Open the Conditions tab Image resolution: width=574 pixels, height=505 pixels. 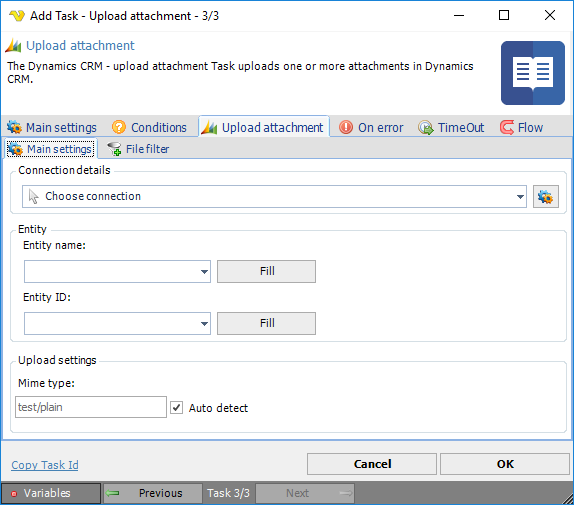pyautogui.click(x=149, y=127)
